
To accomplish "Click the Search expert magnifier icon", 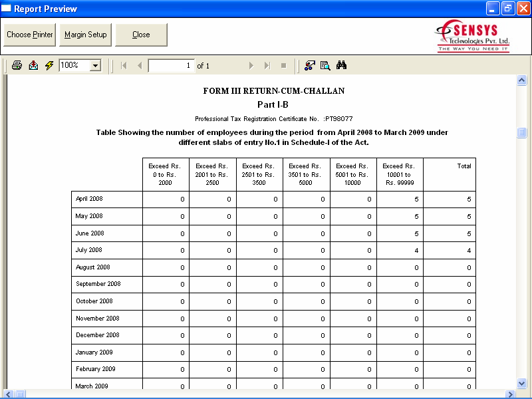I will coord(325,65).
